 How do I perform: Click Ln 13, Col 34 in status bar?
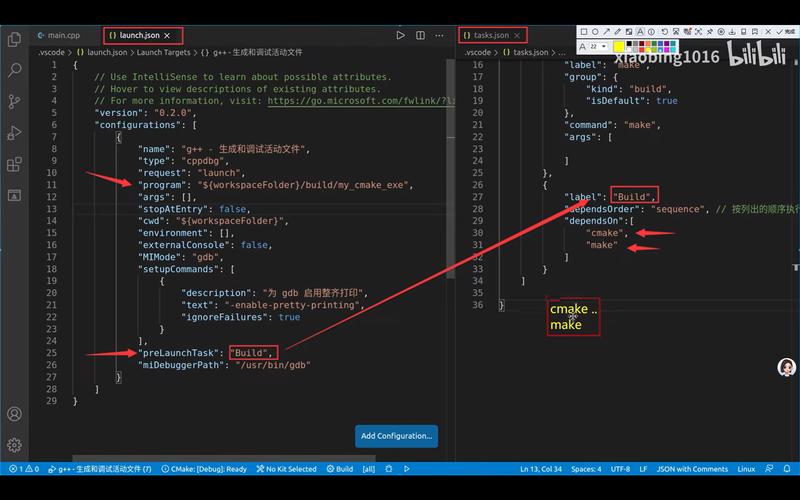541,469
